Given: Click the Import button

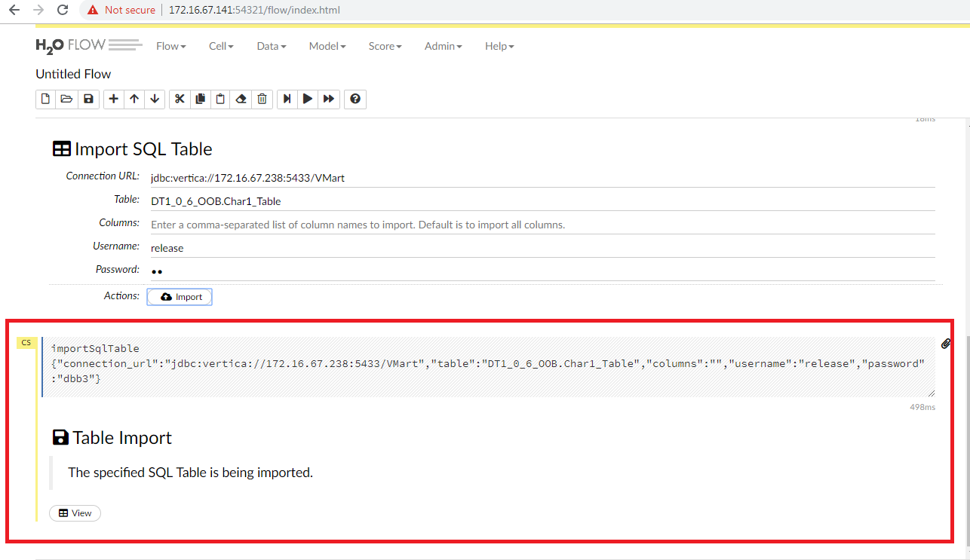Looking at the screenshot, I should (x=180, y=297).
